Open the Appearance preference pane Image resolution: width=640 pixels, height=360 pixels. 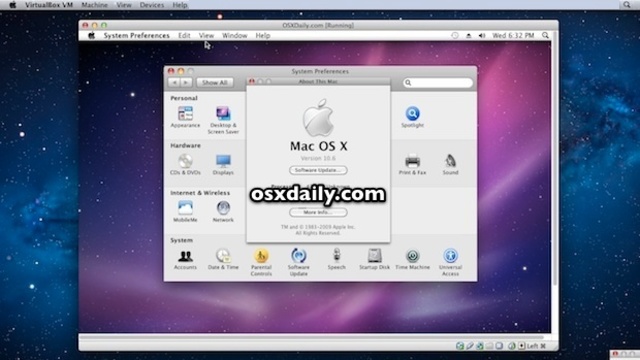tap(185, 113)
